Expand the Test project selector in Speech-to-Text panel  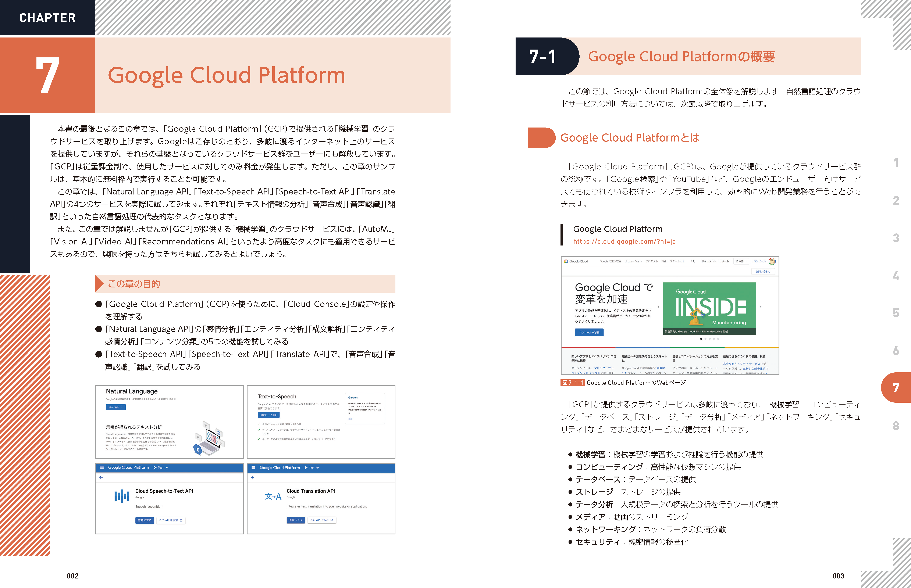pyautogui.click(x=161, y=468)
